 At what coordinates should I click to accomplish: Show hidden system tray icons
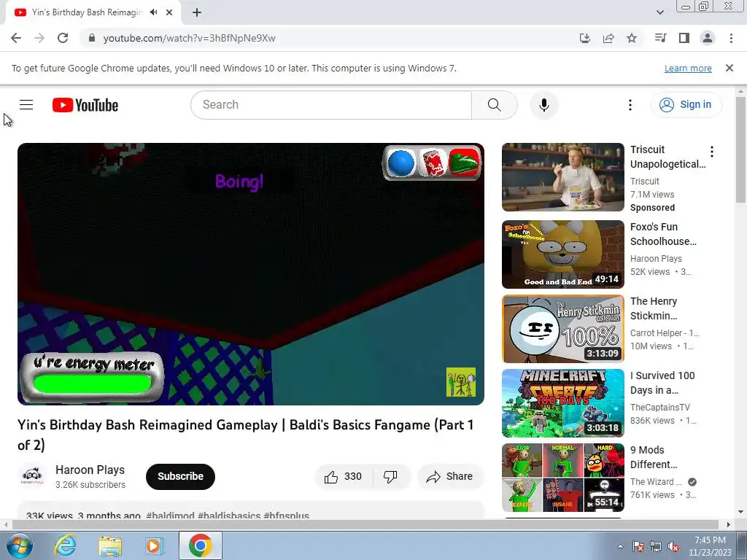(620, 546)
